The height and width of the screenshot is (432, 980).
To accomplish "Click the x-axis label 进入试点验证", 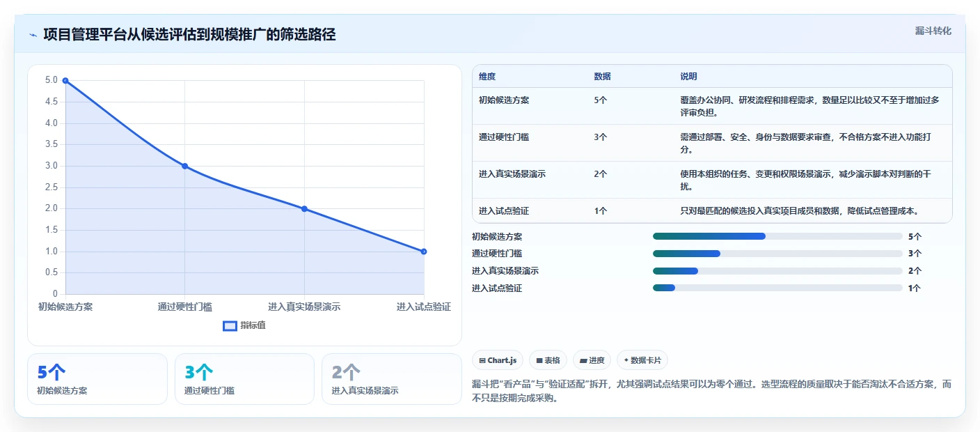I will click(x=424, y=307).
